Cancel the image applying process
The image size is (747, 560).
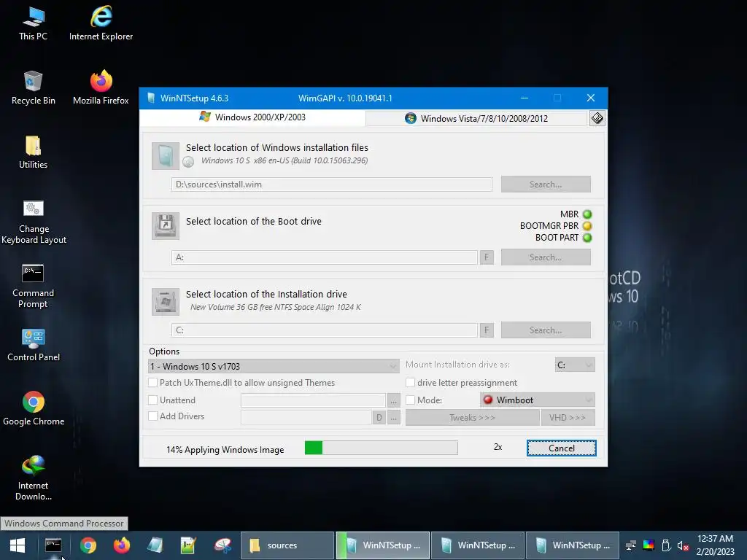tap(561, 448)
